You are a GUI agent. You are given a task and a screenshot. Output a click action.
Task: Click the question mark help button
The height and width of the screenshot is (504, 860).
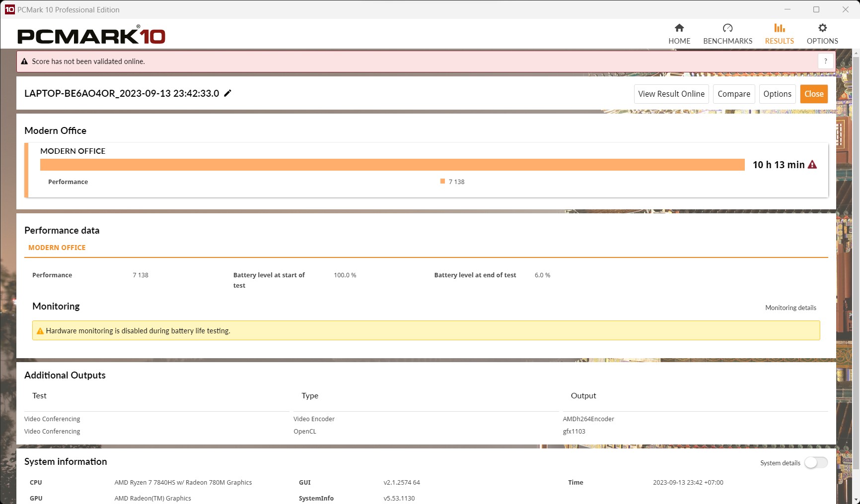(826, 61)
